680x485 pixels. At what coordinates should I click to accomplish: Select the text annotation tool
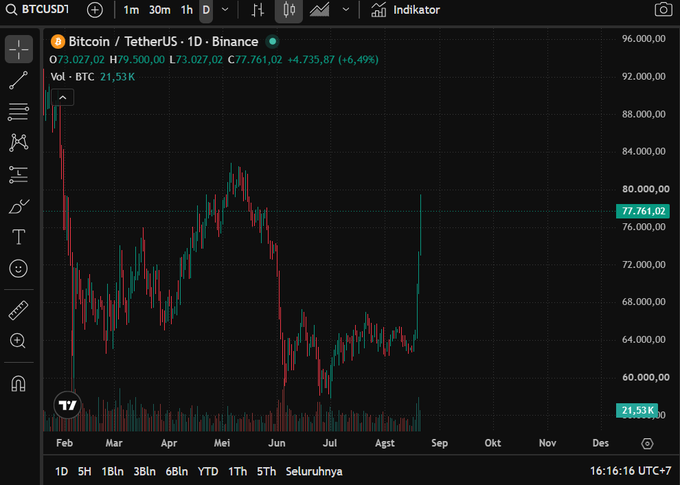tap(19, 237)
